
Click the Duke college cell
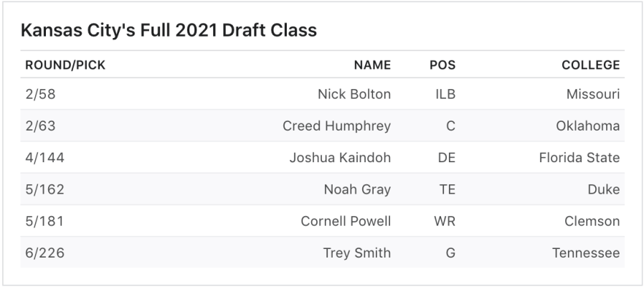coord(605,189)
